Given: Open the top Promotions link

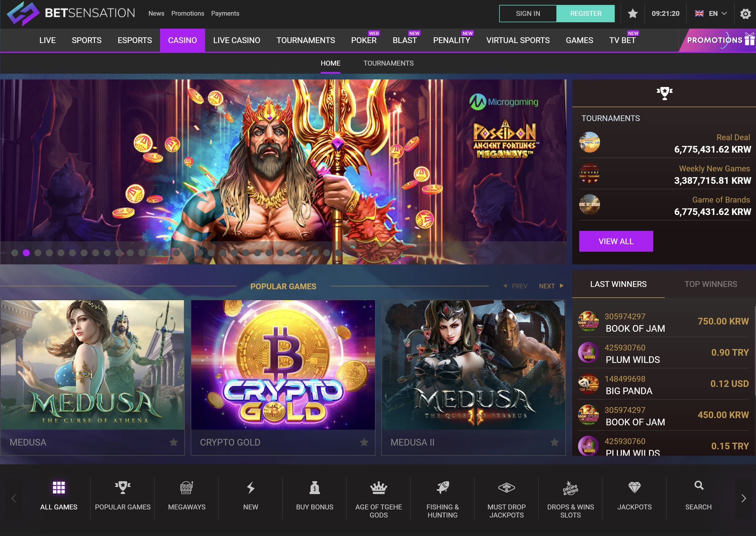Looking at the screenshot, I should pos(187,14).
